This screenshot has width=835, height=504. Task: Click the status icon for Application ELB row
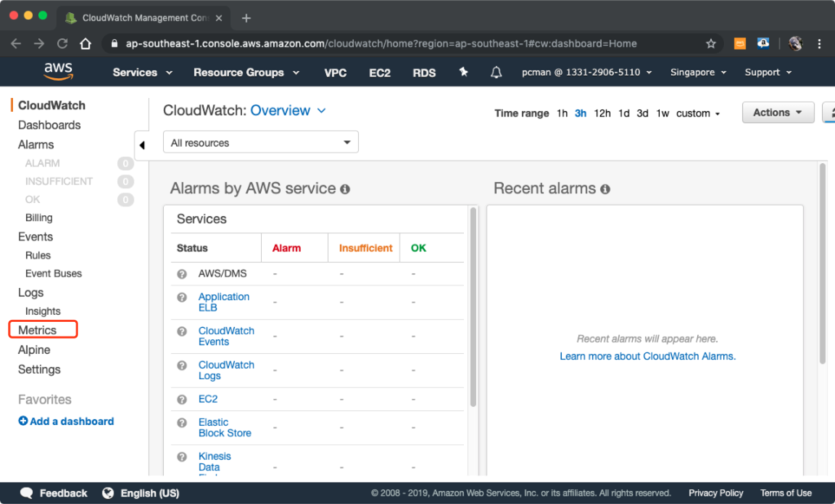[x=182, y=298]
